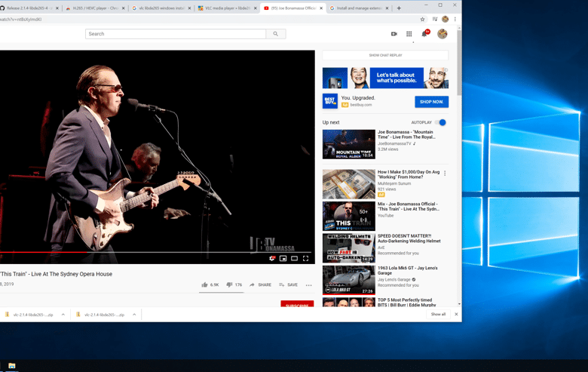
Task: Open the welding helmets video thumbnail
Action: (x=349, y=248)
